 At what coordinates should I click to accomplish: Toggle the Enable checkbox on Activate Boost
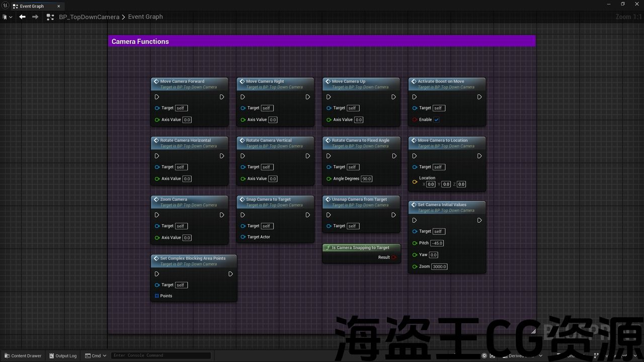(436, 120)
